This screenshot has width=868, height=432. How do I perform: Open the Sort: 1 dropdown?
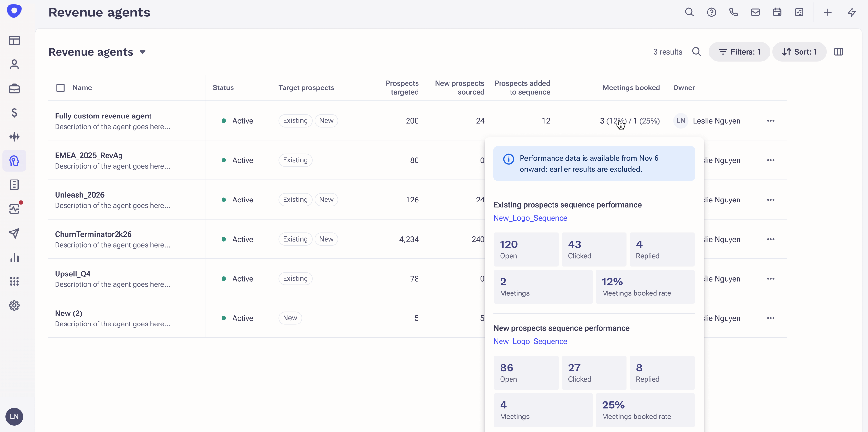pos(799,52)
